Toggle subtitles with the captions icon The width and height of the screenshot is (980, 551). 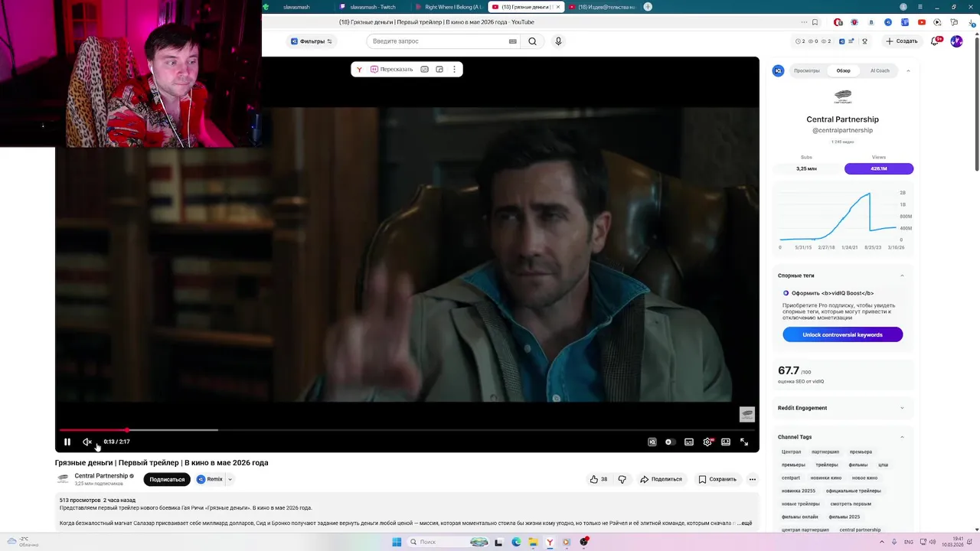pos(689,442)
